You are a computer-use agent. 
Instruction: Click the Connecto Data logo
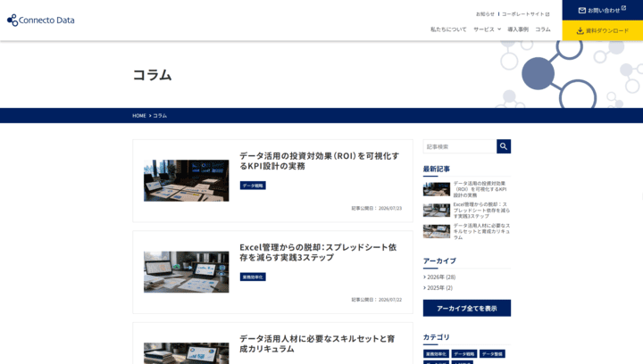pyautogui.click(x=40, y=20)
